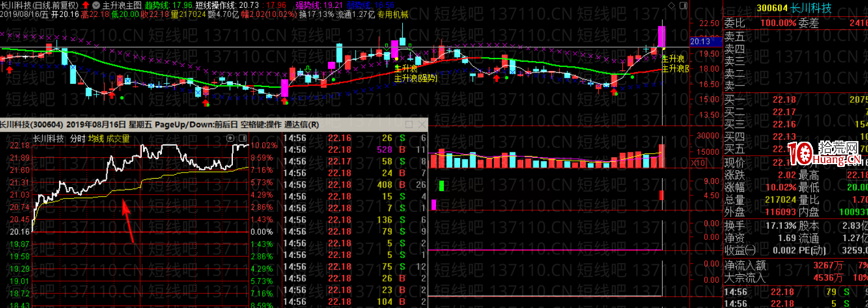Screen dimensions: 868x308
Task: Click the 净流入额 3267万 value
Action: pyautogui.click(x=828, y=265)
